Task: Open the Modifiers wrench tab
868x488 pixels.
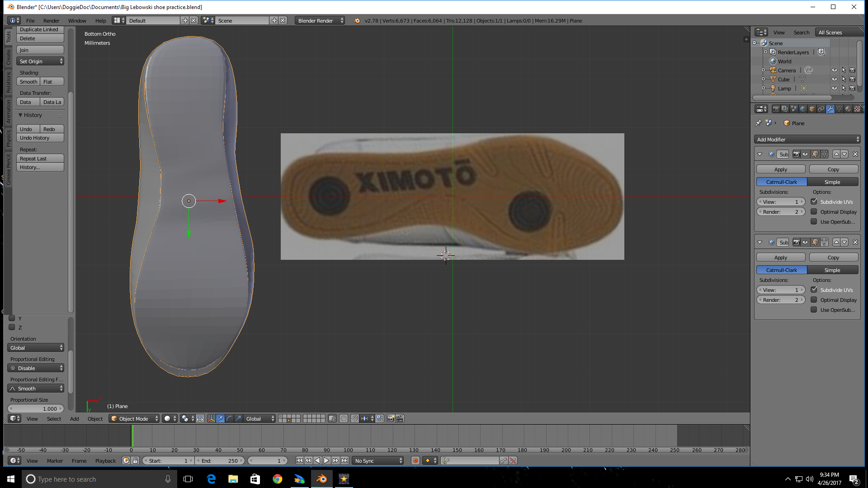Action: pos(830,109)
